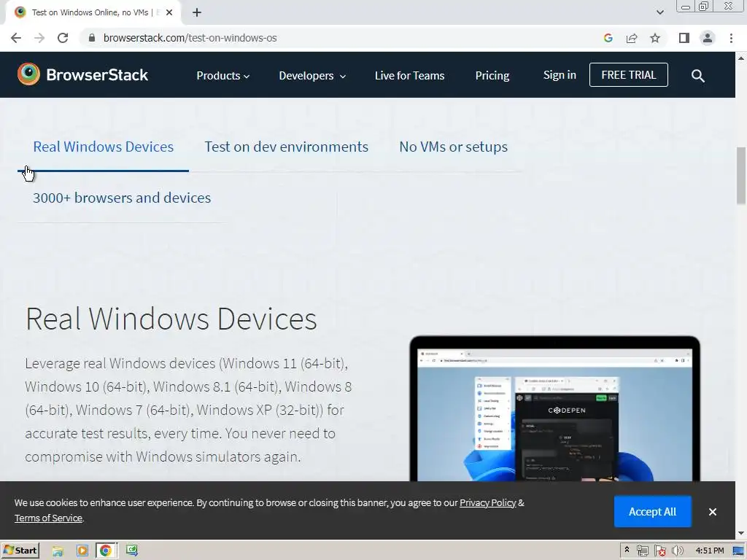Click the Sign in link
Viewport: 747px width, 560px height.
tap(560, 75)
